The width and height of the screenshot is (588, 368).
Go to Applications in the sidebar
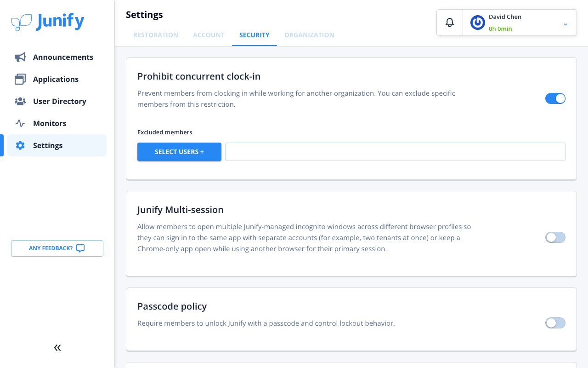pos(57,79)
